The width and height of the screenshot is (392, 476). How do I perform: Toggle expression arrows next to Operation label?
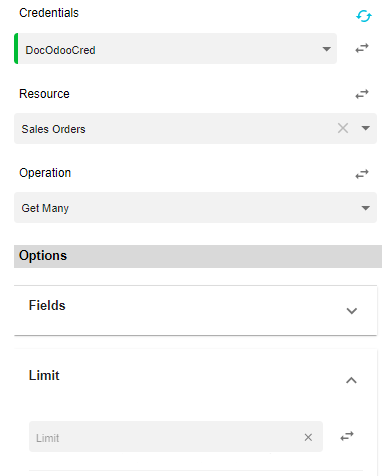[362, 174]
